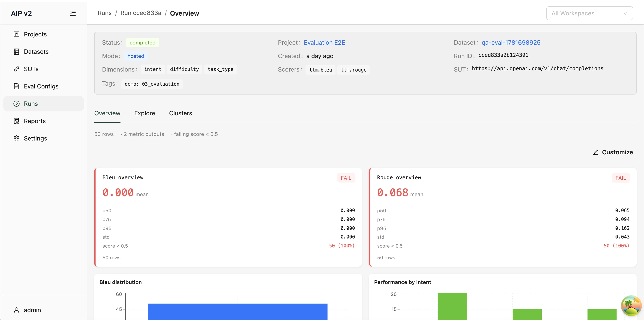Click the pencil icon beside Customize

click(596, 152)
